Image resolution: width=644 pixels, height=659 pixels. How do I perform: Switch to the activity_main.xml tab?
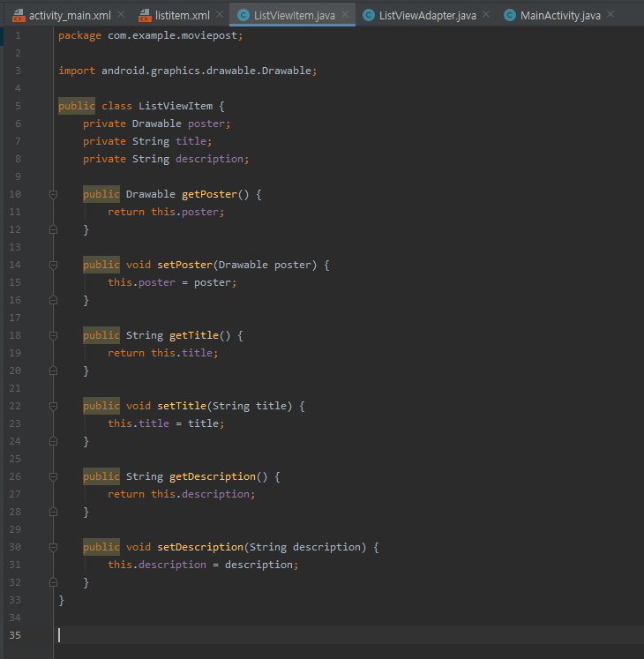[69, 16]
